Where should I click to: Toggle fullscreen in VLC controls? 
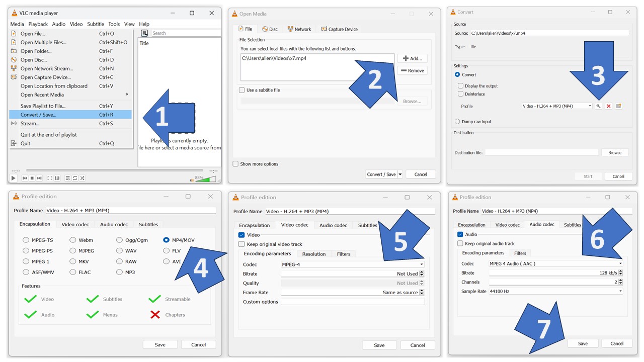50,178
